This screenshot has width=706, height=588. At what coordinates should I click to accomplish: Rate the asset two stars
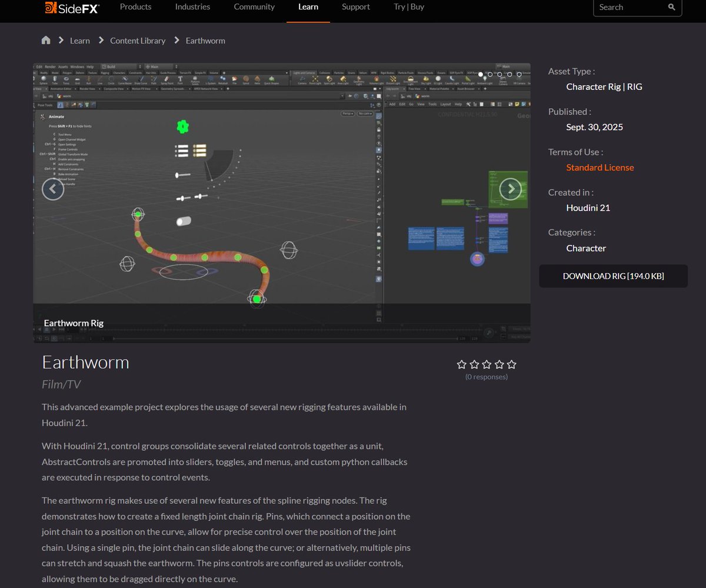pyautogui.click(x=474, y=364)
